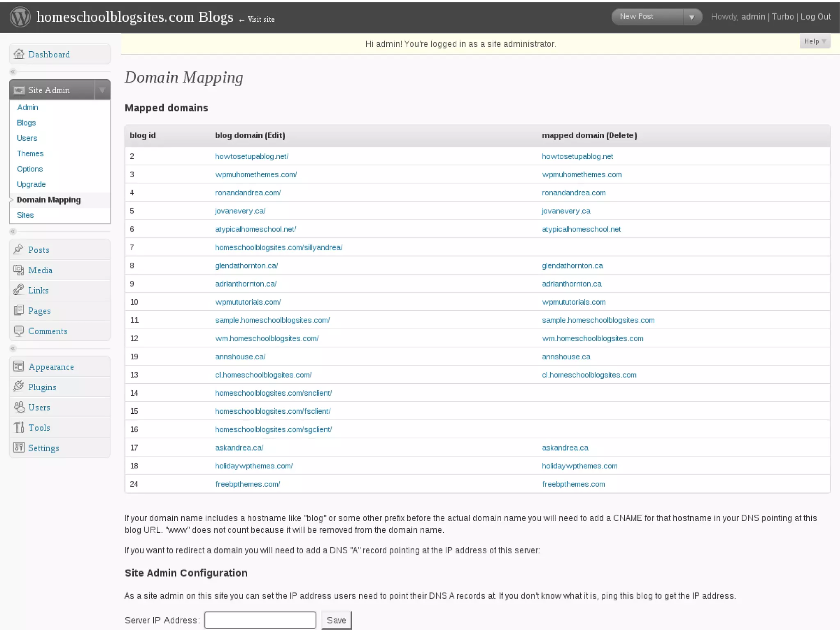The width and height of the screenshot is (840, 630).
Task: Click the Plugins plug icon
Action: 18,387
